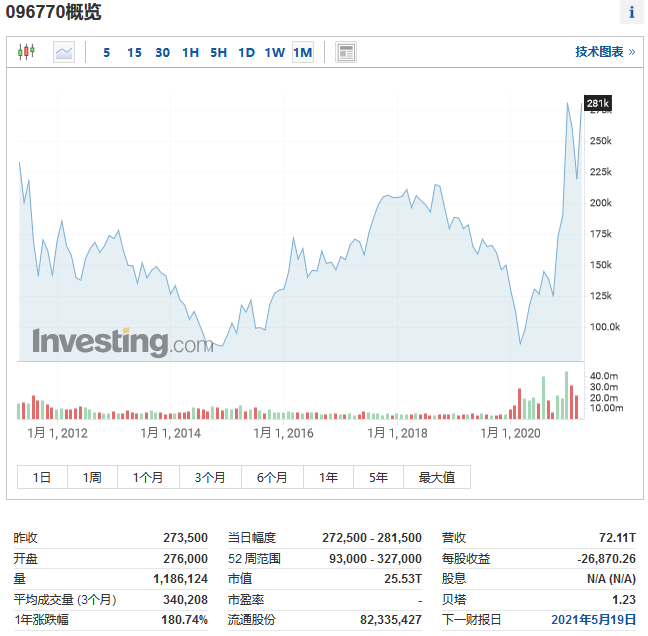Switch to candlestick chart type
This screenshot has width=648, height=636.
click(x=27, y=52)
